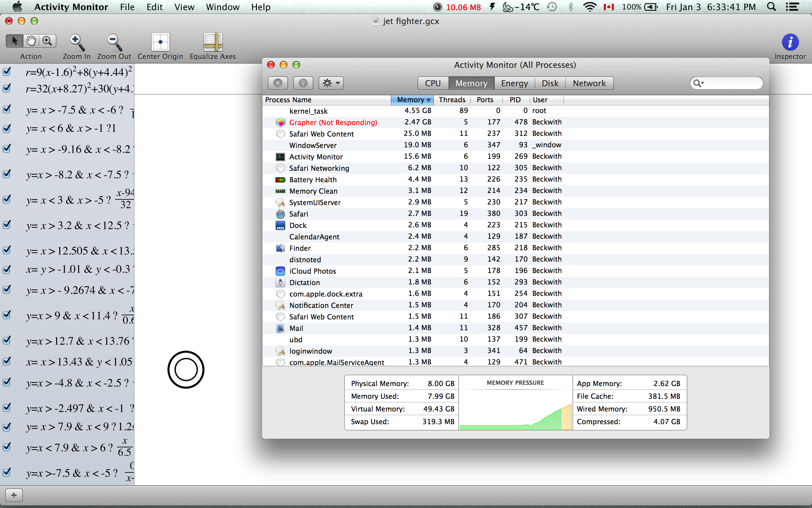Toggle checkbox for y=x>9 & x<11.4

click(x=7, y=314)
